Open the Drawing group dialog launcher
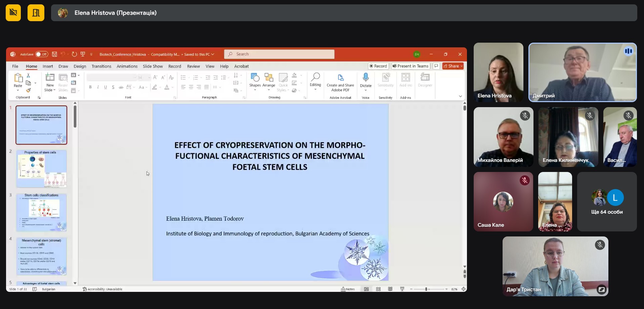Viewport: 644px width, 309px height. [x=305, y=97]
